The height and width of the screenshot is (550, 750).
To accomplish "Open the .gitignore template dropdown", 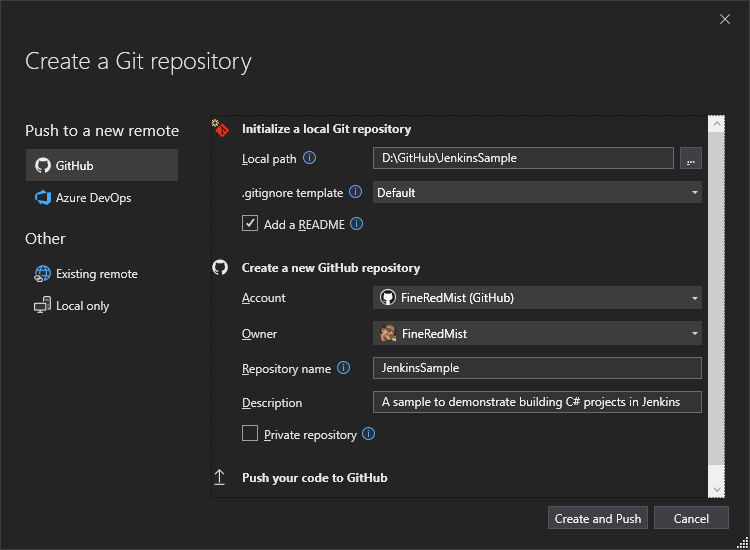I will pyautogui.click(x=537, y=192).
